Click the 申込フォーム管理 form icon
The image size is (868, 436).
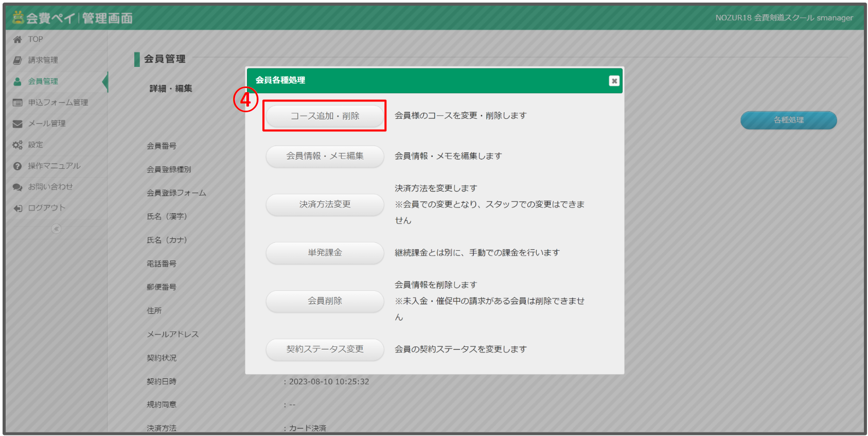click(x=17, y=102)
